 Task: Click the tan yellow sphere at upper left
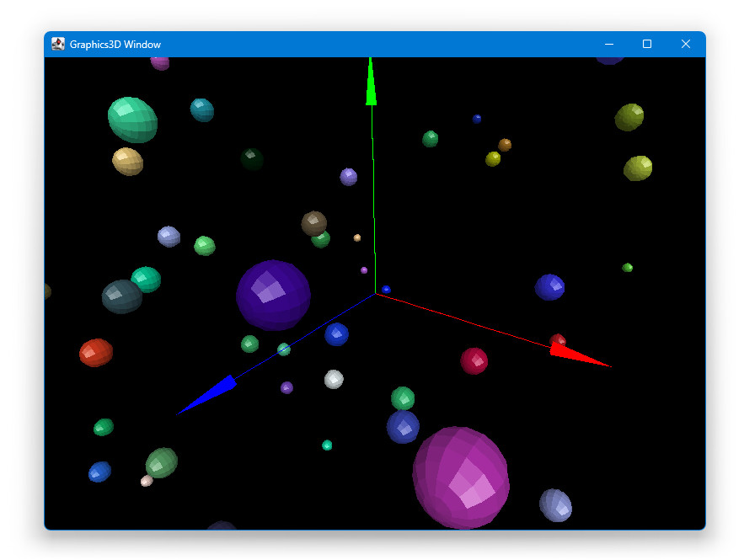point(127,161)
